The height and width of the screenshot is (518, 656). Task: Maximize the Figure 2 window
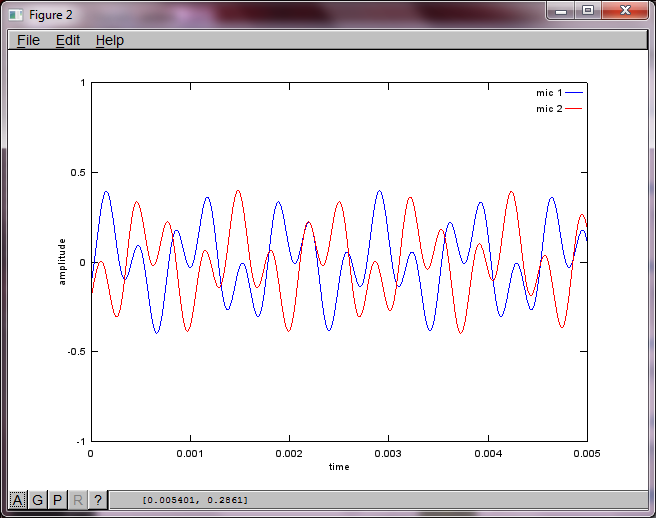pos(588,10)
